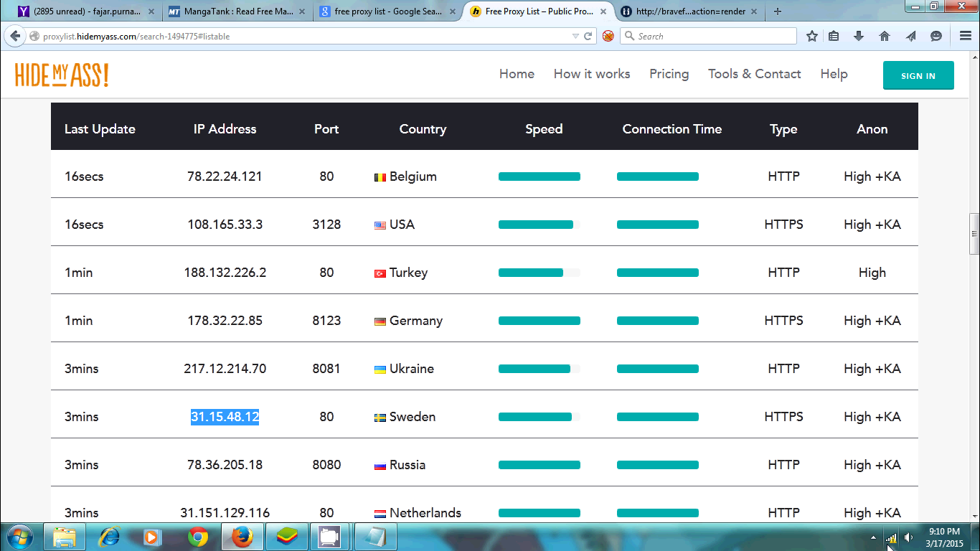Click the site identity globe icon
Image resolution: width=980 pixels, height=551 pixels.
(34, 36)
